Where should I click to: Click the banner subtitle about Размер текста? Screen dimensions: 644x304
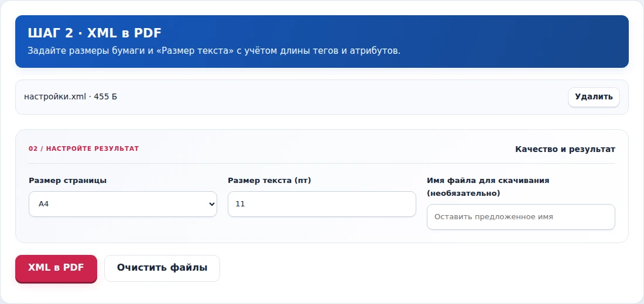214,51
